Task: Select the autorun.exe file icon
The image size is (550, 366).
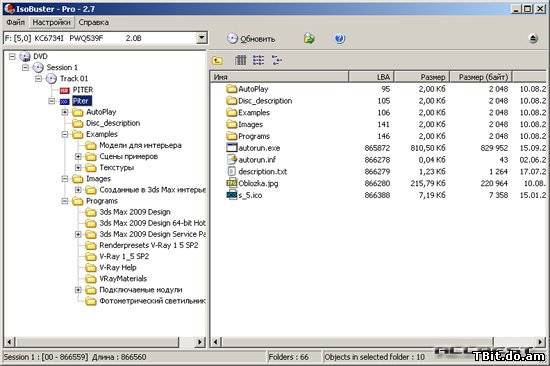Action: (232, 148)
